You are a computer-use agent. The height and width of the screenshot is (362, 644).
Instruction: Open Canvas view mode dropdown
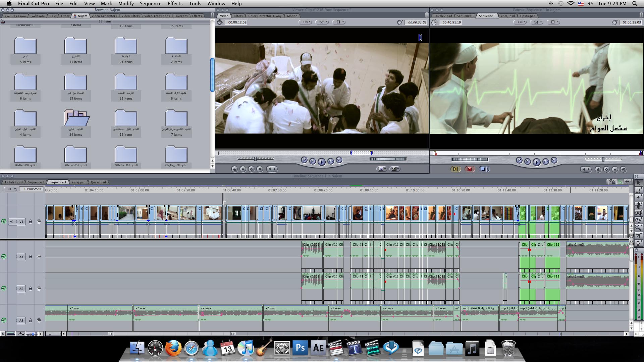point(553,22)
